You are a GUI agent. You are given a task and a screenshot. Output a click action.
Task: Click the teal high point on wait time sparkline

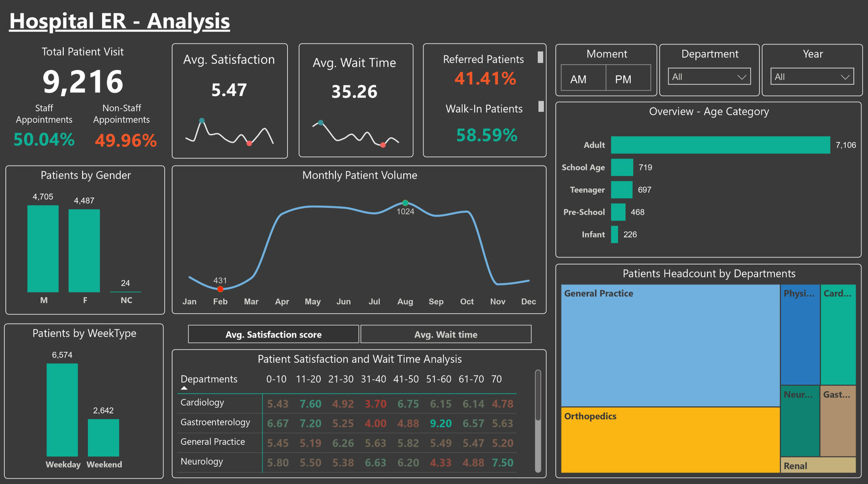coord(321,122)
